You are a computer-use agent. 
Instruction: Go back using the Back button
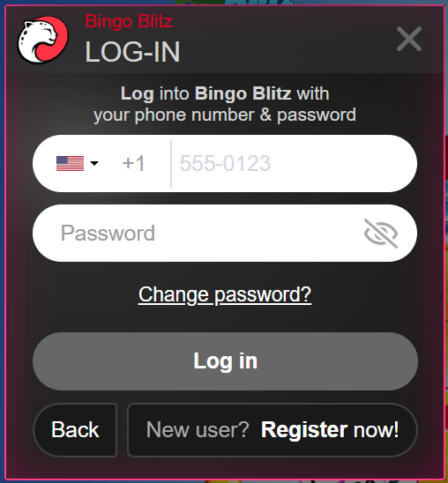(75, 430)
